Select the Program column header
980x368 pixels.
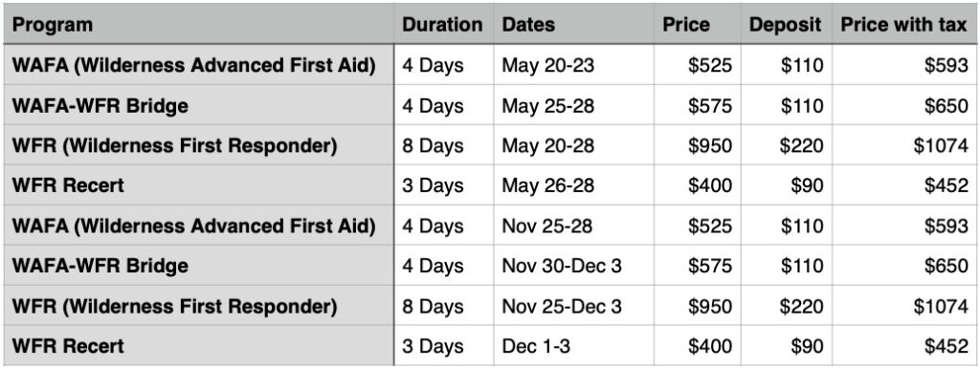198,24
